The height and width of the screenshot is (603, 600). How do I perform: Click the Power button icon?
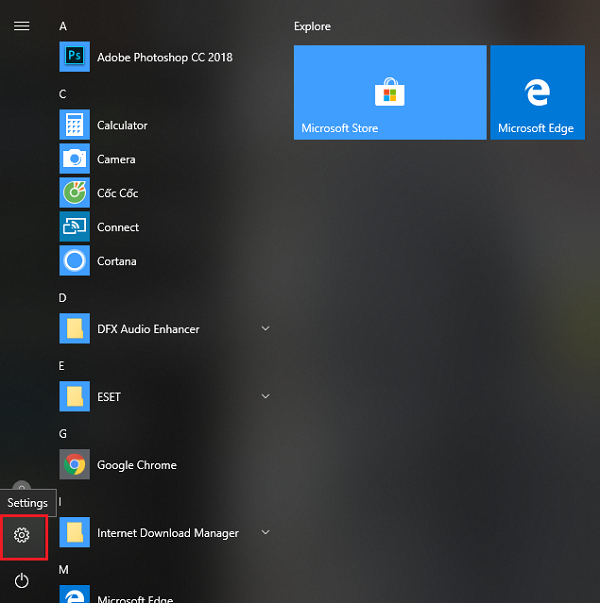22,580
